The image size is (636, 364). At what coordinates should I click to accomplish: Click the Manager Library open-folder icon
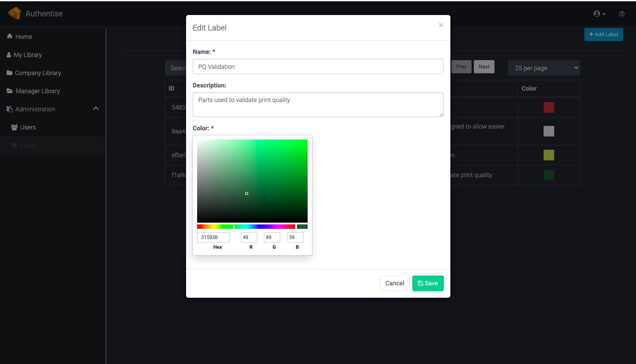tap(10, 91)
